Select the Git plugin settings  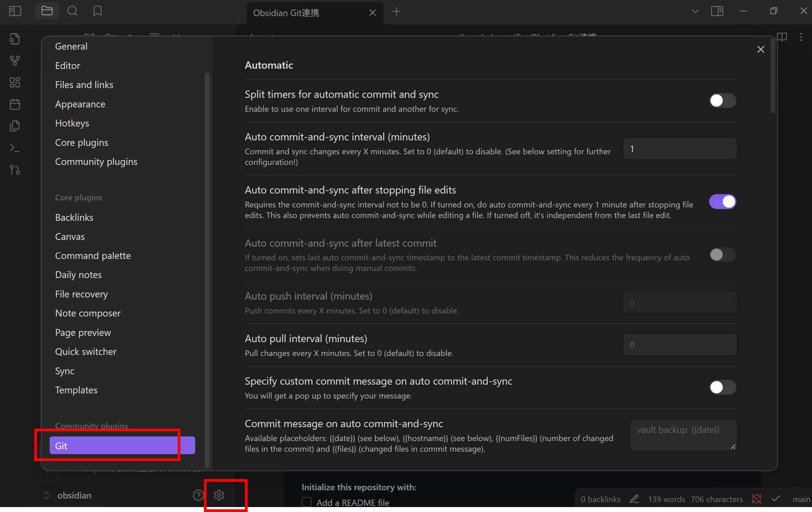tap(122, 445)
